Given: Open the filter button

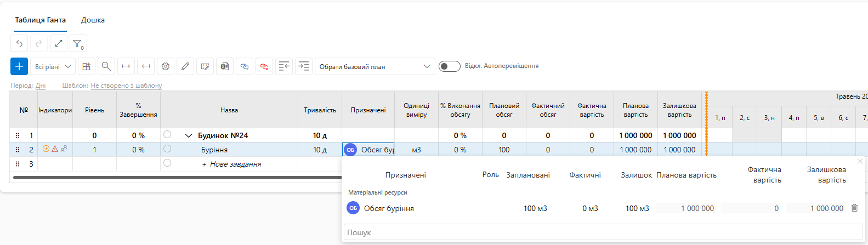Looking at the screenshot, I should 78,43.
